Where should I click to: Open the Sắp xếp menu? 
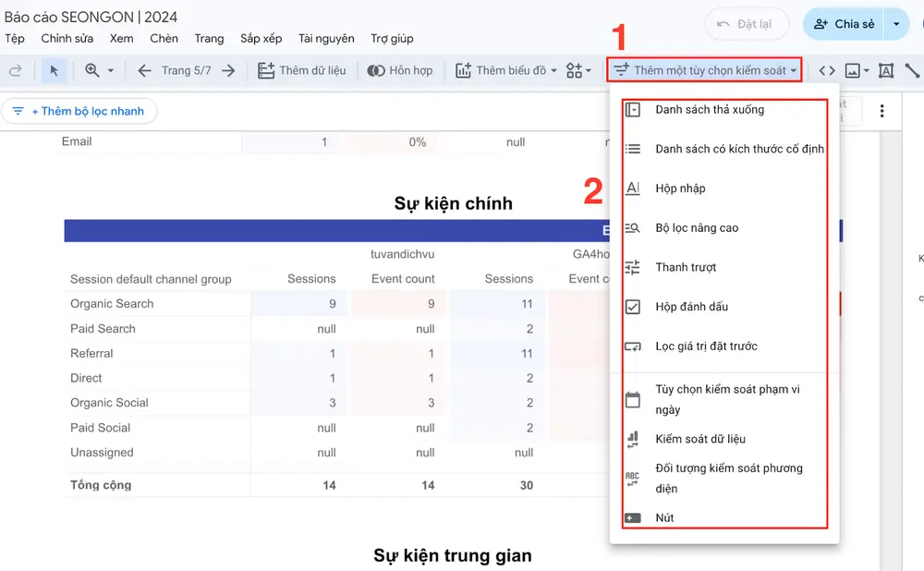click(261, 39)
